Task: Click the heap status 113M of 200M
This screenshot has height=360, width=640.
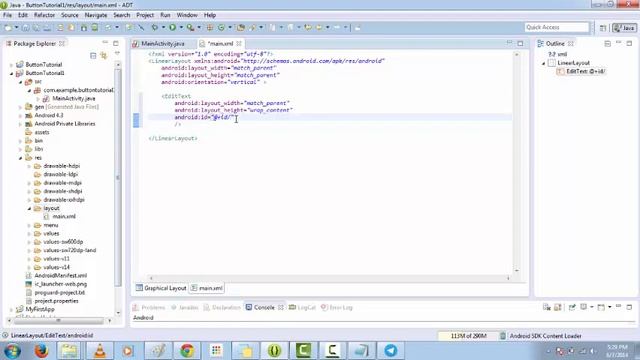Action: pos(468,336)
